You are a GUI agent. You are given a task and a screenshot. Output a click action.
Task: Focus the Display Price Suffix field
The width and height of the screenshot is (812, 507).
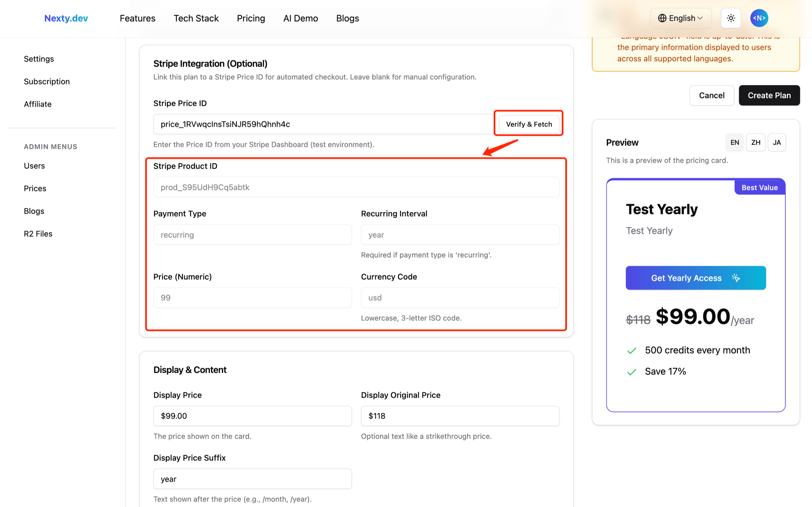252,479
